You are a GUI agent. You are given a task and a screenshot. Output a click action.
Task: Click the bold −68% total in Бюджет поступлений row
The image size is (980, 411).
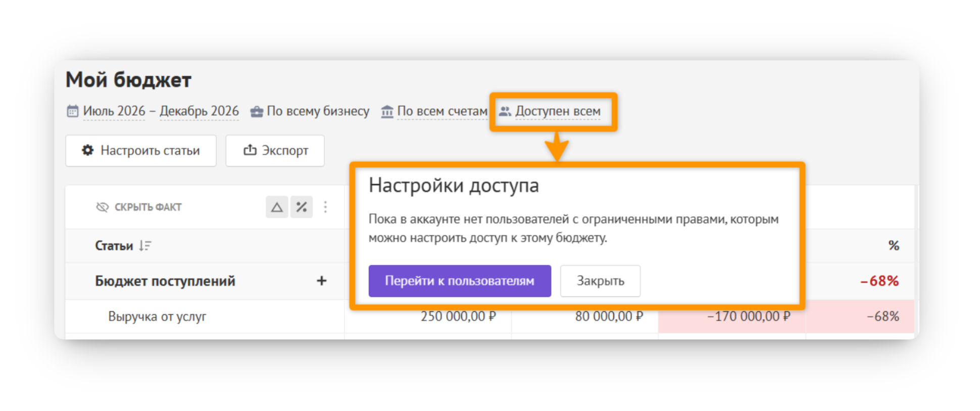(880, 281)
